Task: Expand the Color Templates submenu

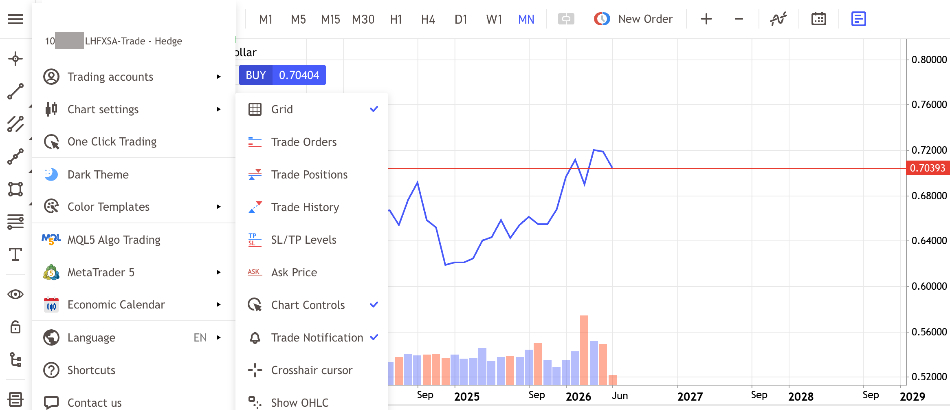Action: (133, 207)
